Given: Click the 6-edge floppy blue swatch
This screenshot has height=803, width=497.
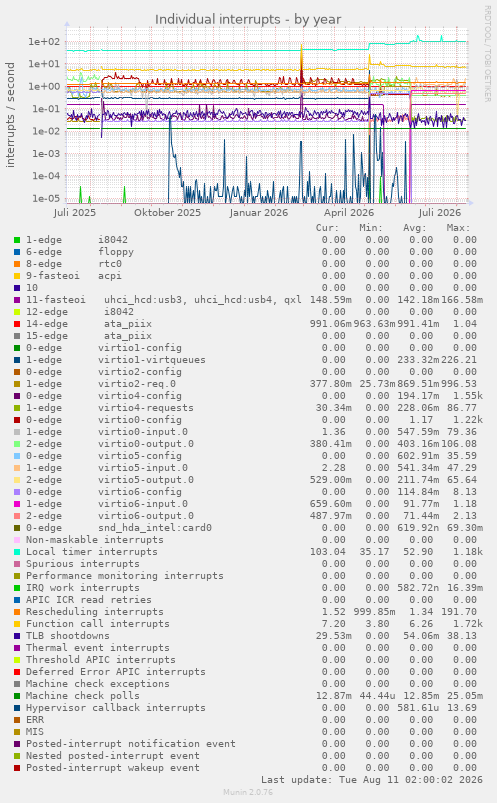Looking at the screenshot, I should click(17, 252).
